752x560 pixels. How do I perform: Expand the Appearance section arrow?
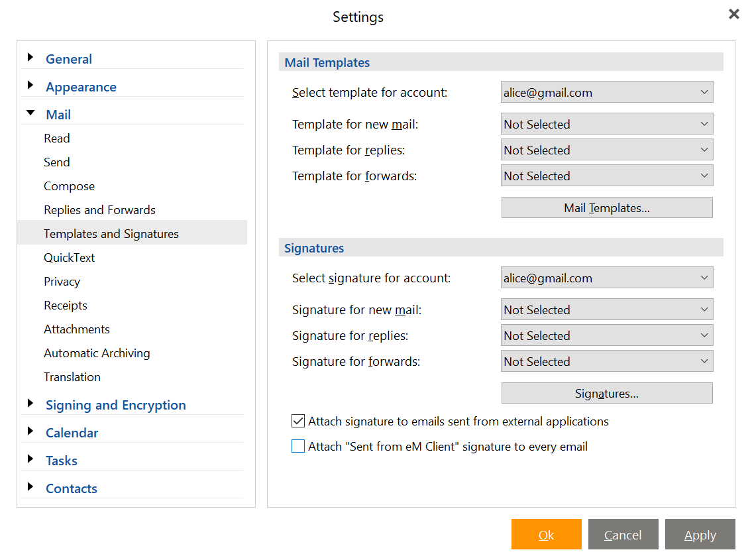(30, 85)
